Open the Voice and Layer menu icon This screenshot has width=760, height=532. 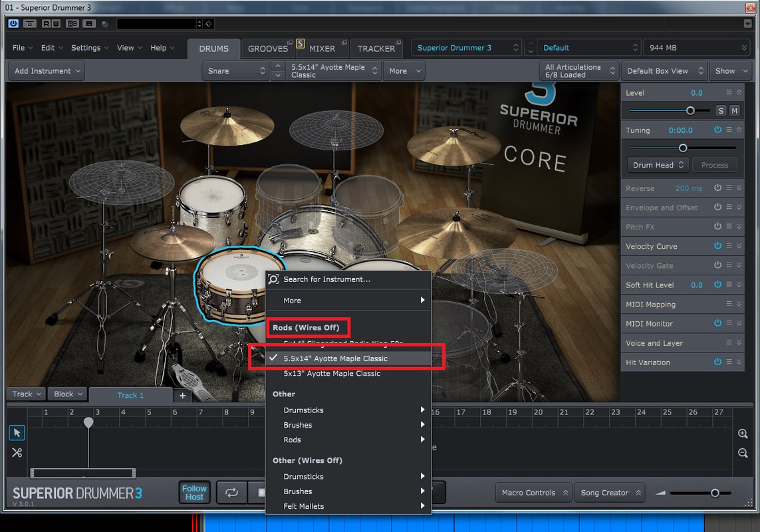[729, 342]
